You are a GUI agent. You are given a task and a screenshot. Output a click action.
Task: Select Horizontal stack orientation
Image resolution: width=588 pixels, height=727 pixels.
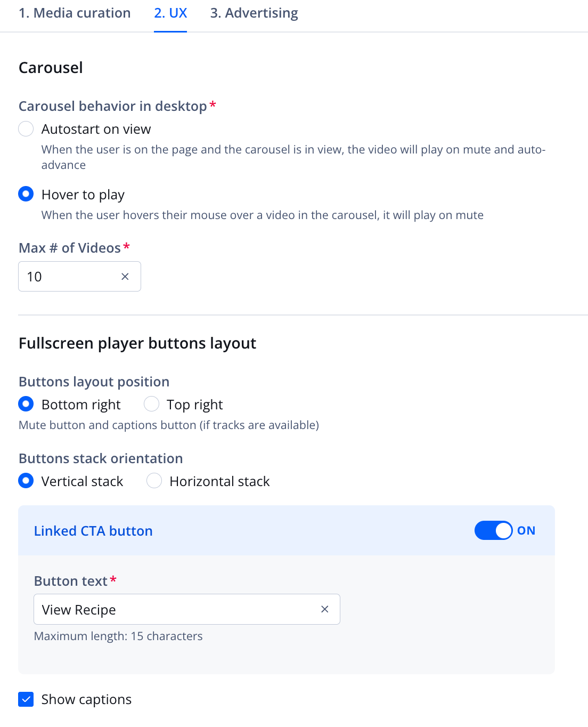tap(154, 481)
